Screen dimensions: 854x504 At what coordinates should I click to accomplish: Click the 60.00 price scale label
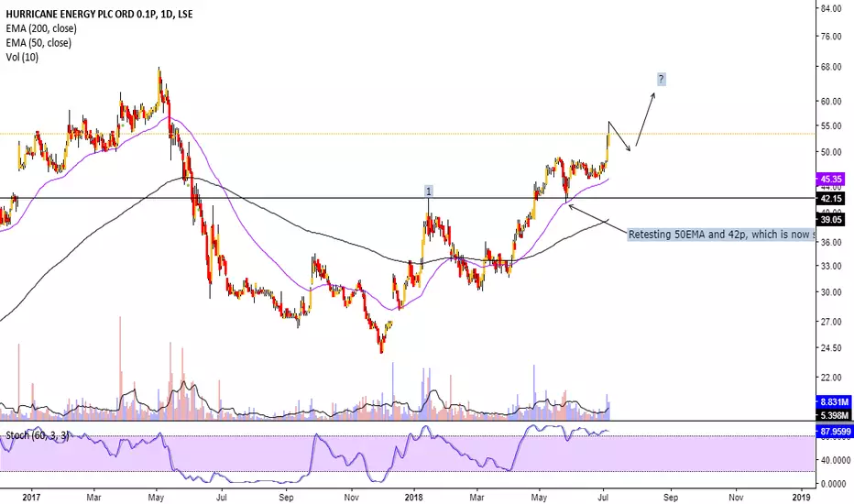tap(832, 102)
